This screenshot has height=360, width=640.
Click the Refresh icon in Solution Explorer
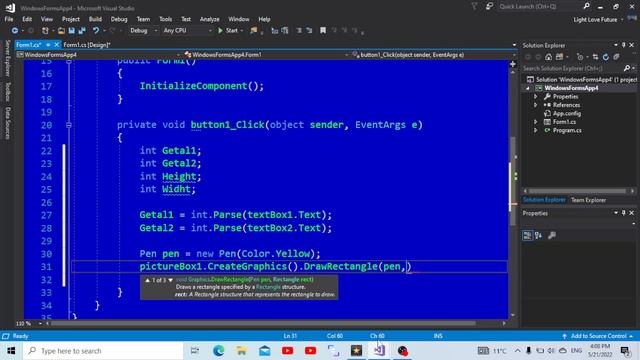606,57
